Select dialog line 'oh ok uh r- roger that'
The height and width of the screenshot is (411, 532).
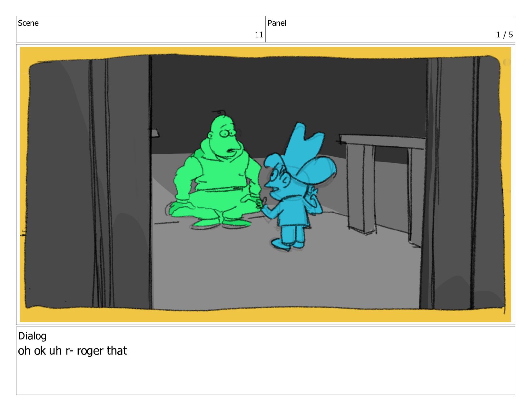coord(73,351)
